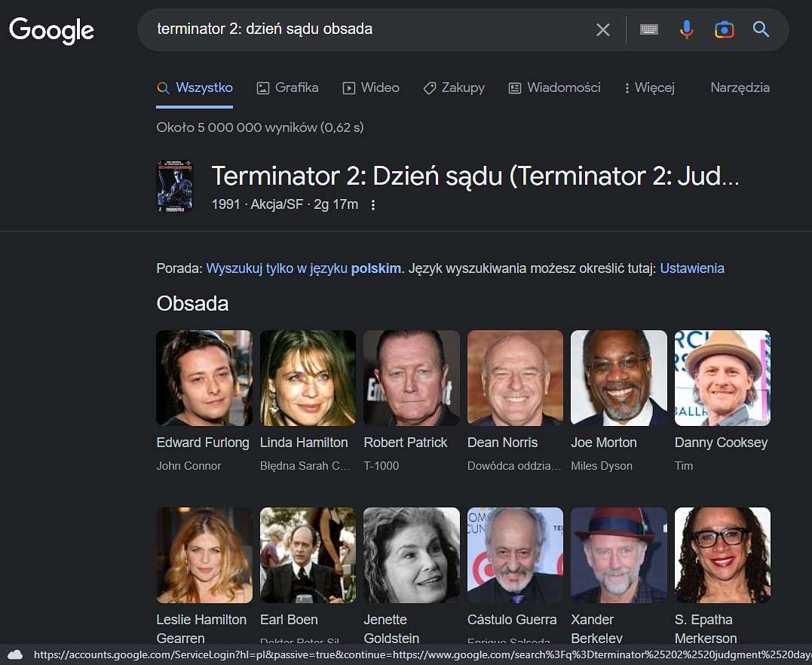Open Leslie Hamilton Gearren photo
The width and height of the screenshot is (812, 665).
tap(204, 555)
